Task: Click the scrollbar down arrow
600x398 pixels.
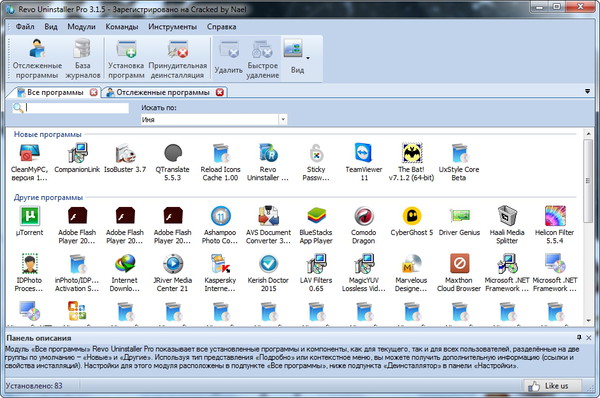Action: (588, 321)
